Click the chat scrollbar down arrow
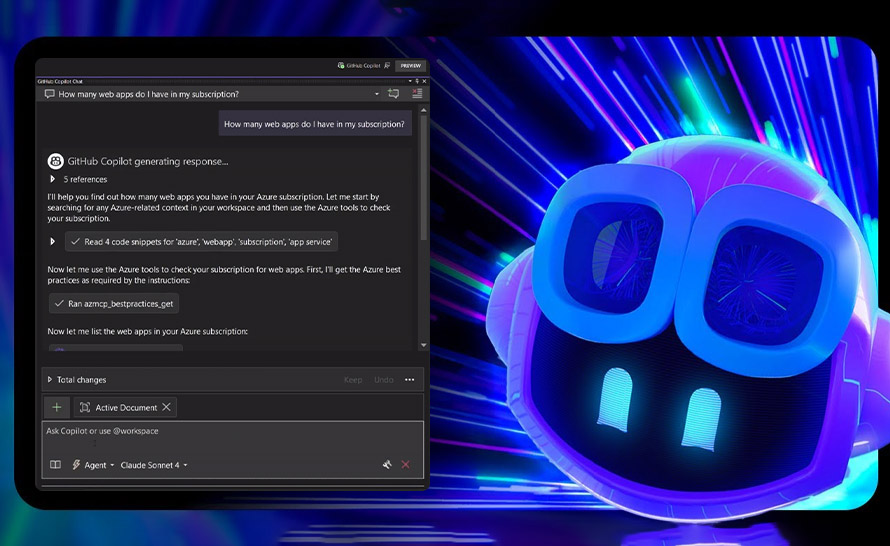This screenshot has width=890, height=546. tap(423, 345)
